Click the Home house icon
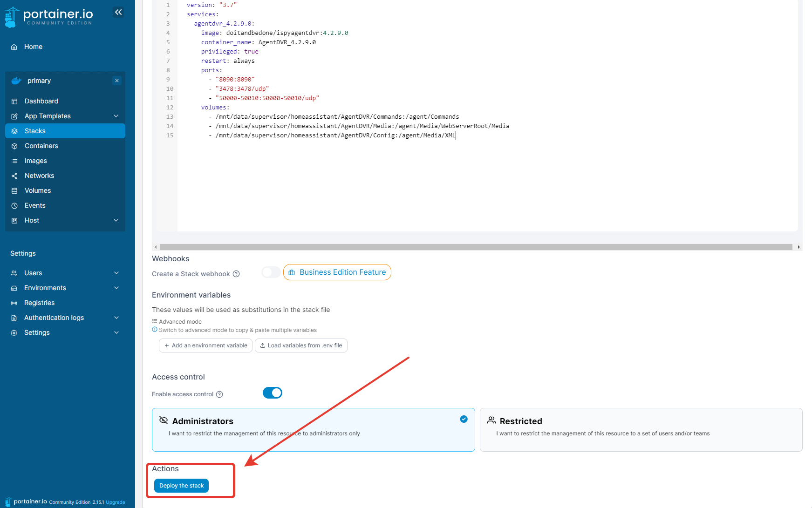Screen dimensions: 812x508 coord(14,47)
